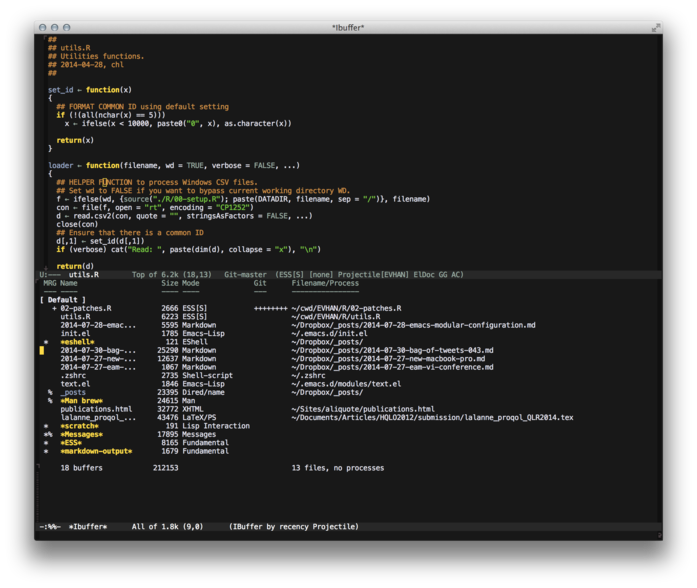
Task: Collapse the [ Default ] filter group
Action: pos(63,299)
